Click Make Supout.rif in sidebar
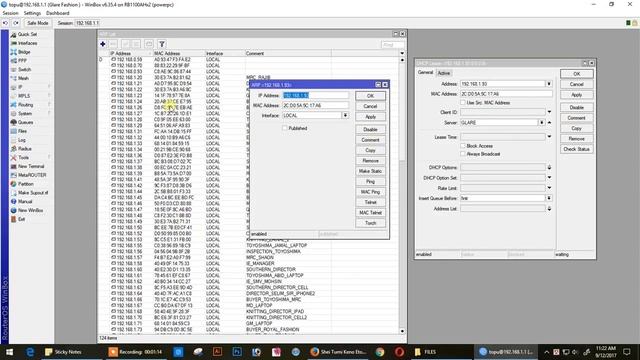Viewport: 640px width, 360px height. 33,193
